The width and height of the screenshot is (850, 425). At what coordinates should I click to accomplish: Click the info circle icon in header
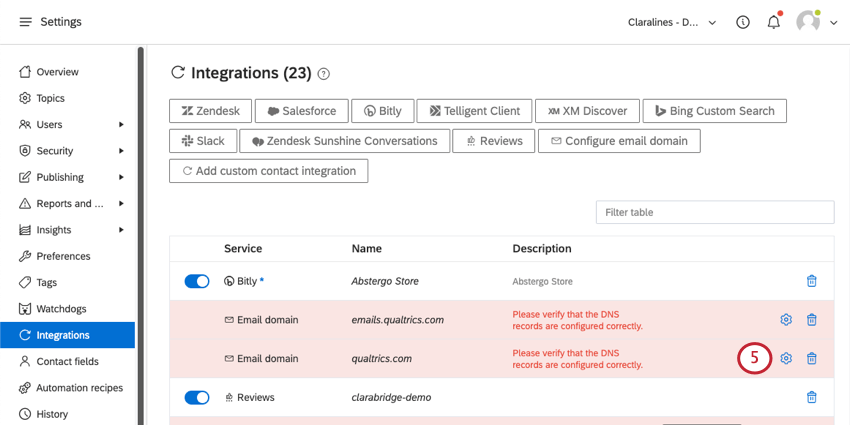743,22
